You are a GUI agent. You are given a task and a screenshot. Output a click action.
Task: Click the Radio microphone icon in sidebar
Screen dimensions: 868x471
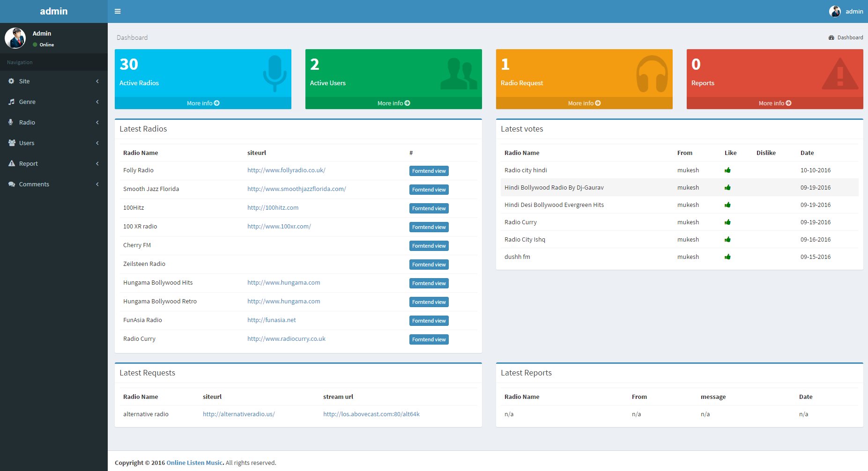(x=11, y=122)
